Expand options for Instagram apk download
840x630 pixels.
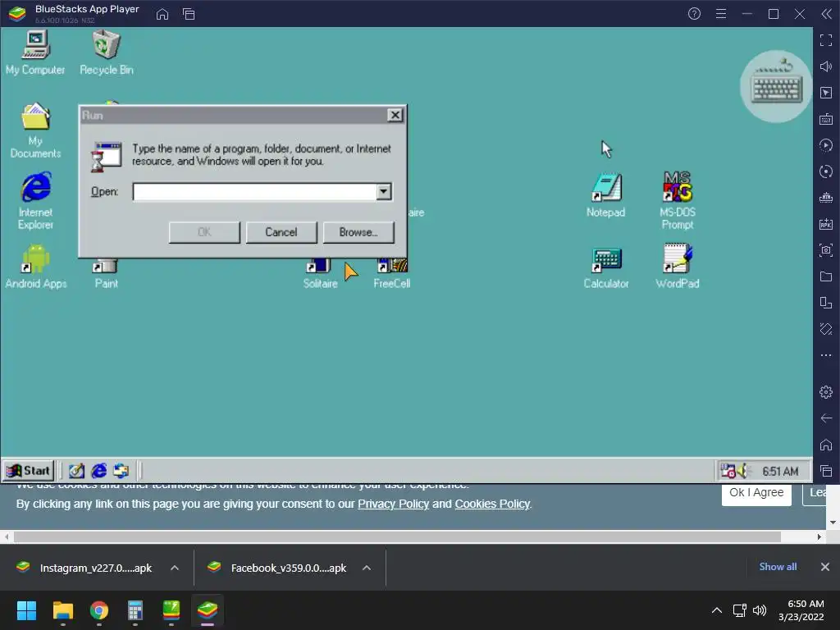pos(175,568)
